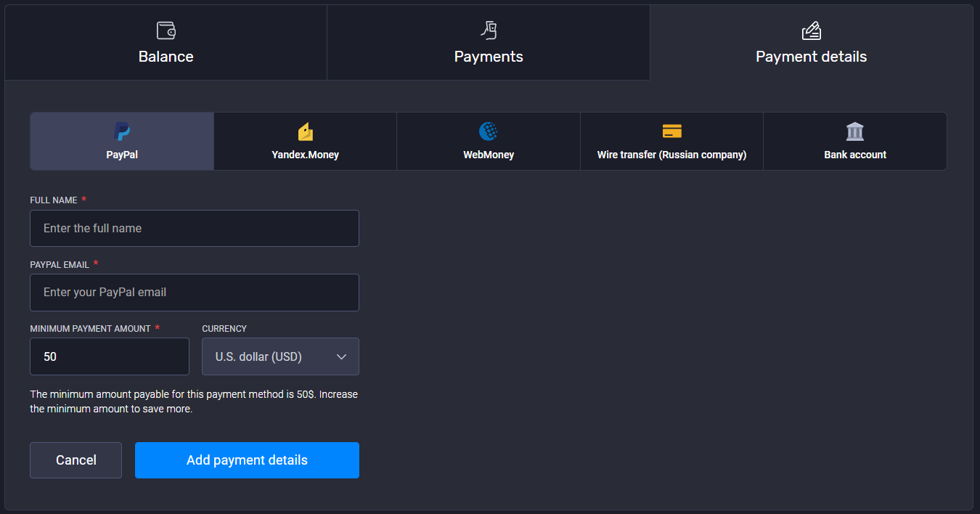
Task: Click the Yandex.Money yellow icon
Action: [x=306, y=131]
